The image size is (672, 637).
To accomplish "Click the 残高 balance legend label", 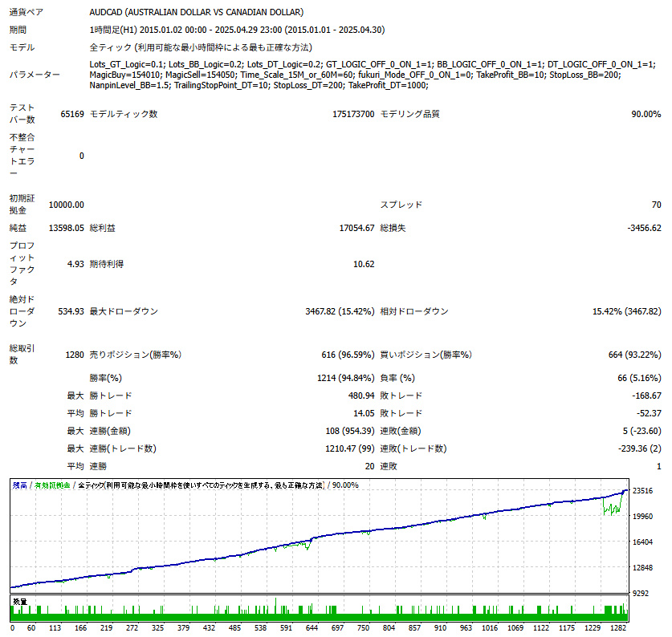I will pos(20,485).
